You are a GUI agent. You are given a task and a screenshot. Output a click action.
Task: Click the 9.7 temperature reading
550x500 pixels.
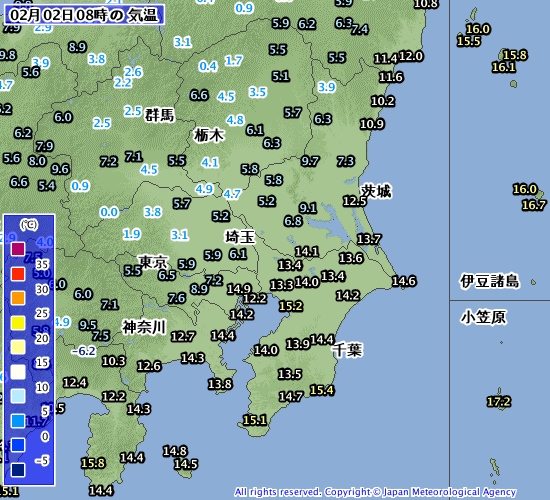click(310, 161)
